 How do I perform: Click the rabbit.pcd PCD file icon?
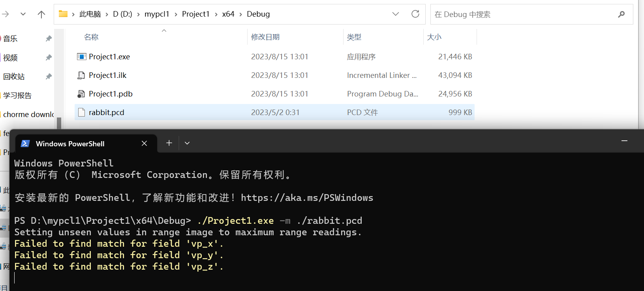[82, 112]
